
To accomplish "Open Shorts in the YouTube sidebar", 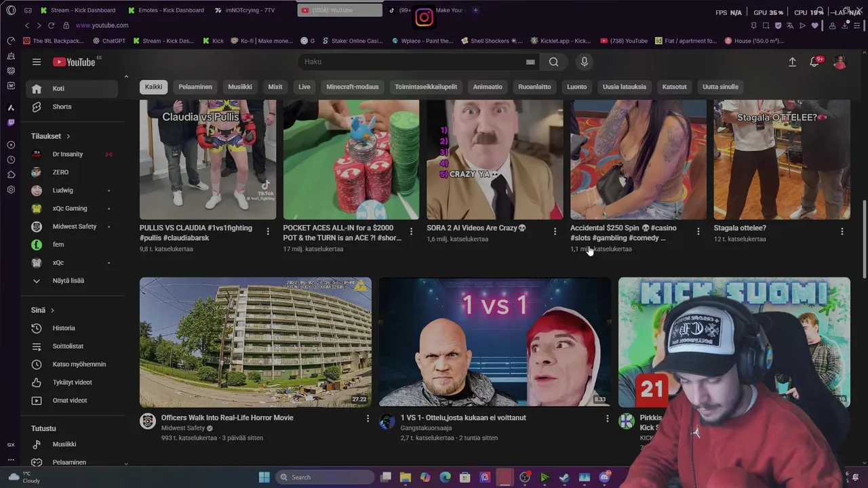I will (73, 106).
